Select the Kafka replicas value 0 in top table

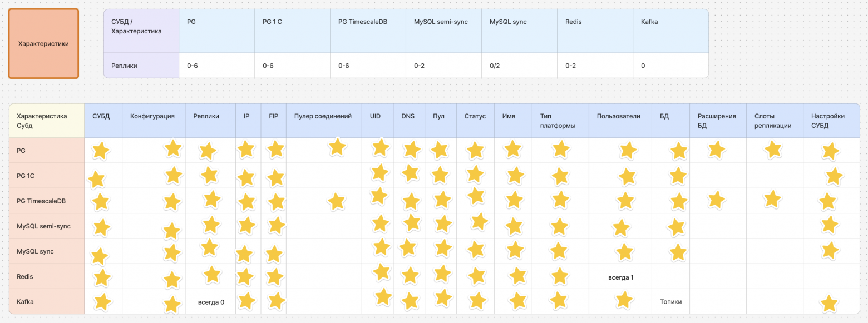point(671,66)
